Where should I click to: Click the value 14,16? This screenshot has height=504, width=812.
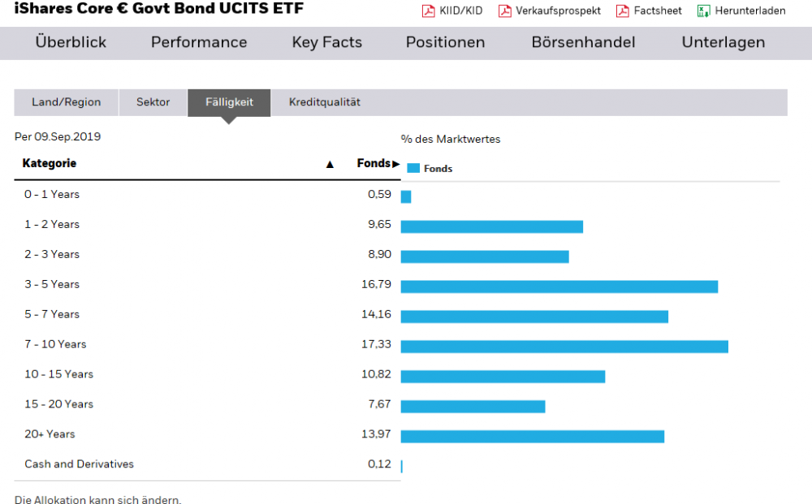[x=377, y=315]
